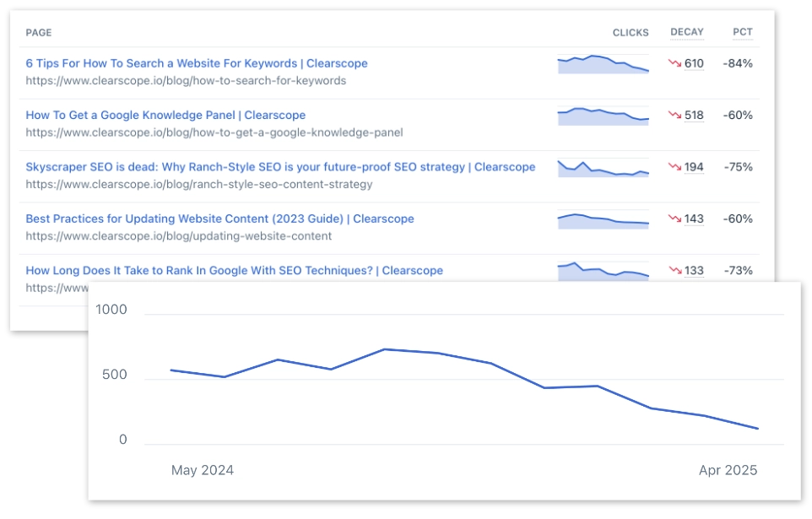812x519 pixels.
Task: Sort the table by the DECAY column header
Action: pyautogui.click(x=687, y=32)
